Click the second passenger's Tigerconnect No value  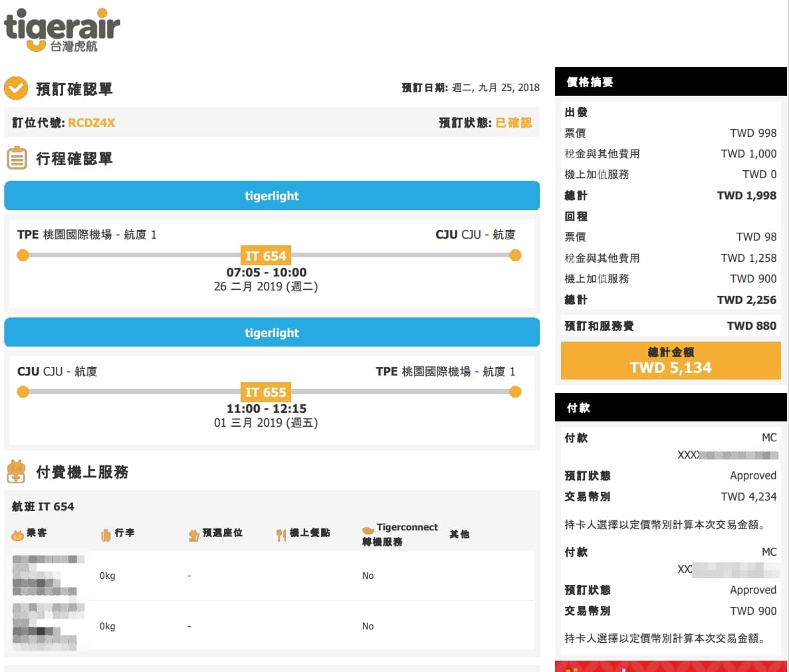click(368, 626)
